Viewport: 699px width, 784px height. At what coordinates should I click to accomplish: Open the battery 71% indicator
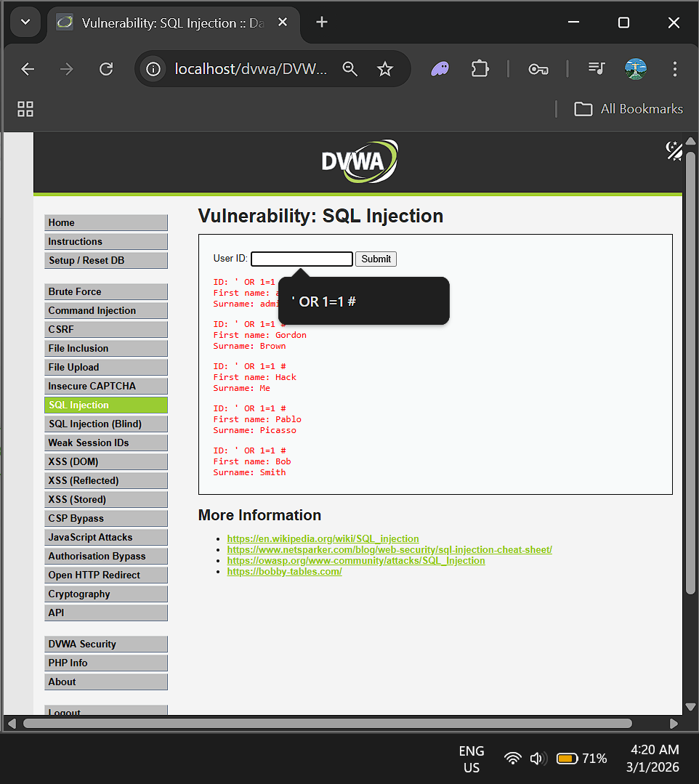(581, 759)
